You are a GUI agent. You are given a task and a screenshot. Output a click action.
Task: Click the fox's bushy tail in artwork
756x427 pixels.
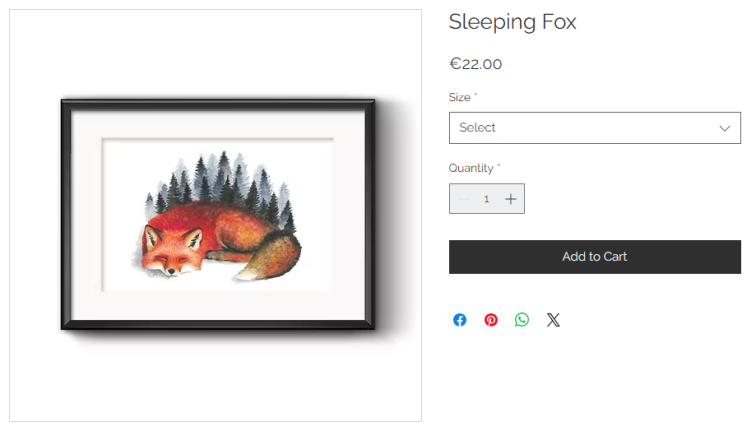pyautogui.click(x=270, y=255)
